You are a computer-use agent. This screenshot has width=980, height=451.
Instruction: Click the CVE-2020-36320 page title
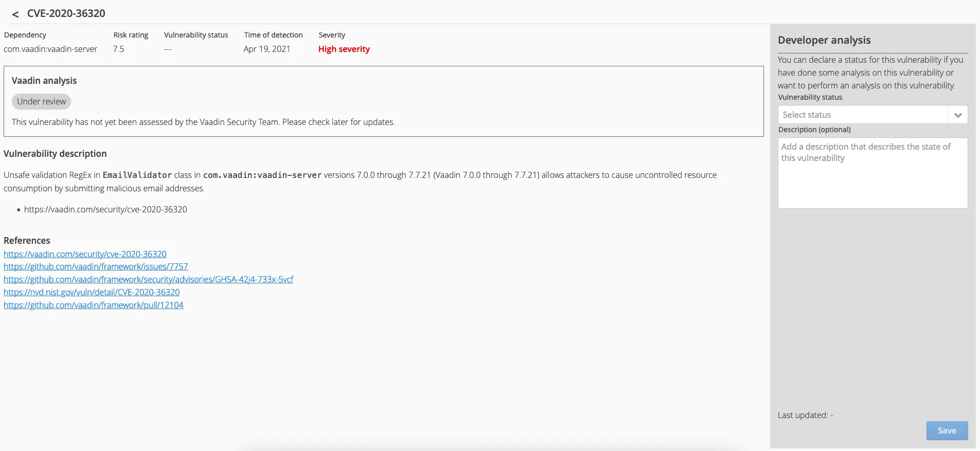pos(66,13)
